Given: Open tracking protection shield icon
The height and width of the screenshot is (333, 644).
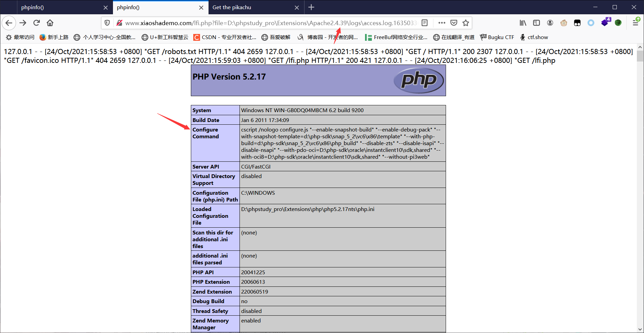Looking at the screenshot, I should pyautogui.click(x=107, y=23).
